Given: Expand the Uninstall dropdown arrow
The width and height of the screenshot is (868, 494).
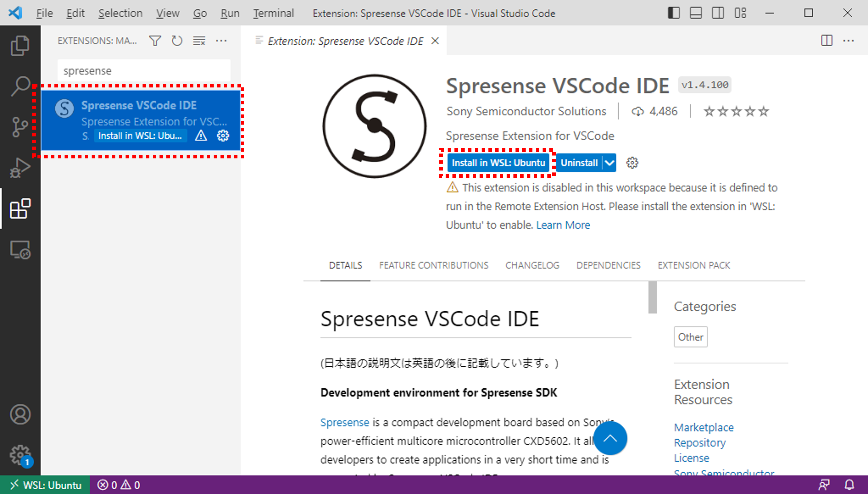Looking at the screenshot, I should pyautogui.click(x=609, y=163).
